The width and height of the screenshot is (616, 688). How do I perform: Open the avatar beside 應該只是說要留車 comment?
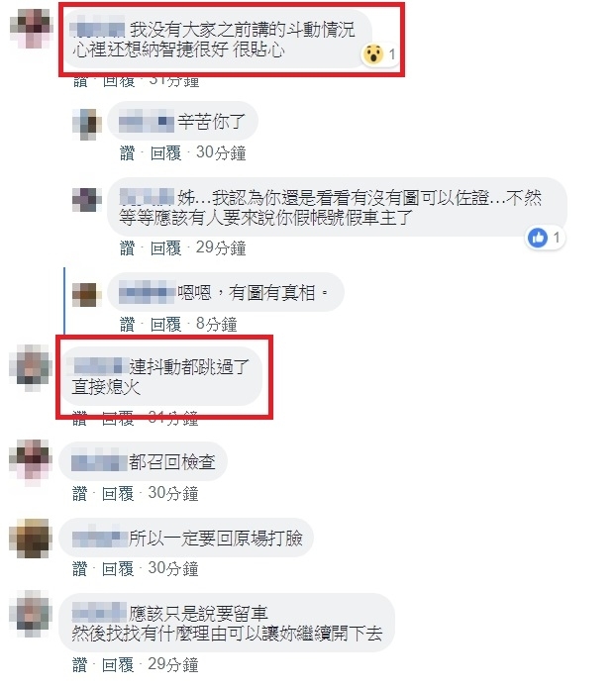pyautogui.click(x=31, y=615)
